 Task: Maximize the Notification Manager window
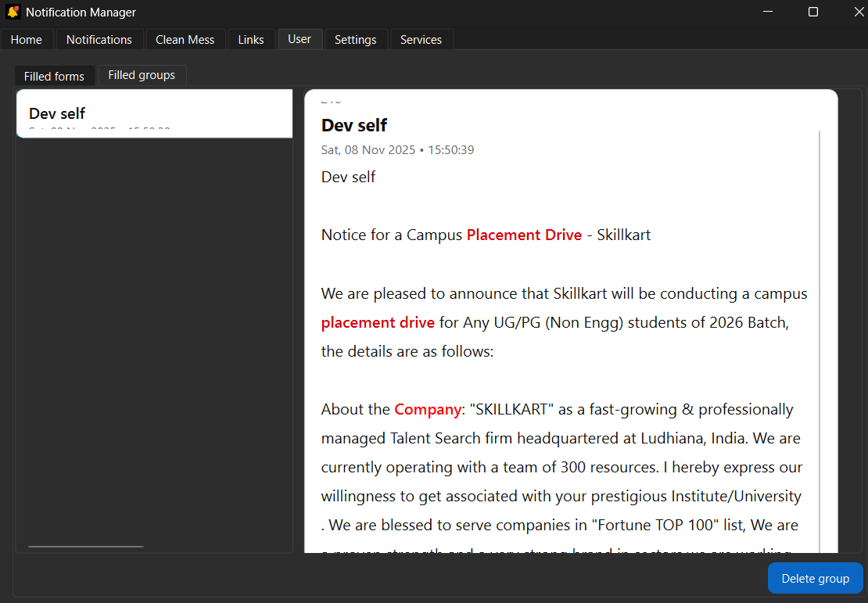pyautogui.click(x=813, y=12)
